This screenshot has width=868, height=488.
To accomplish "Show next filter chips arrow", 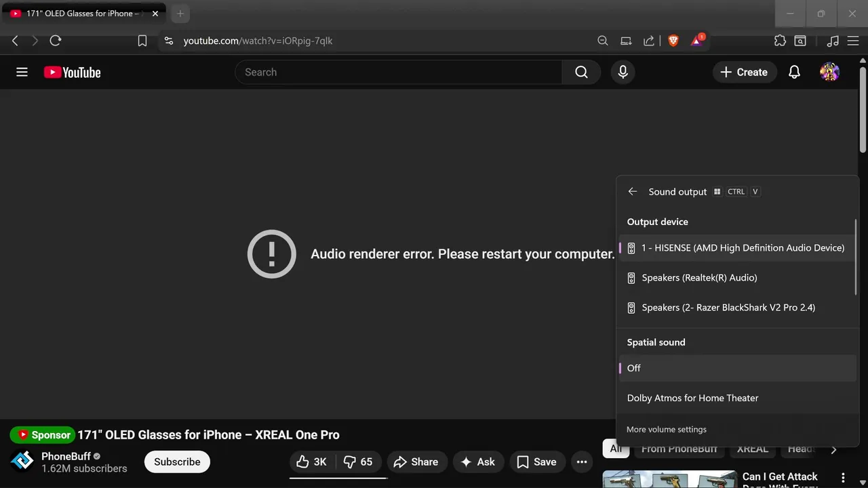I will click(x=833, y=449).
